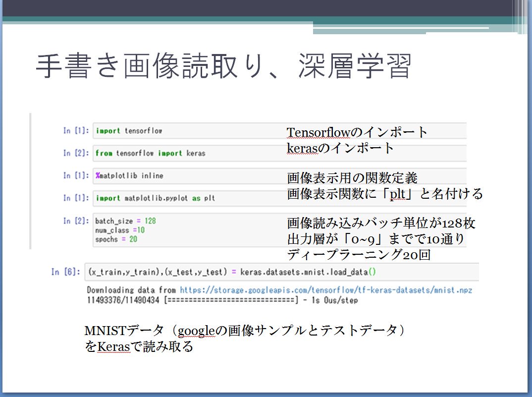Image resolution: width=532 pixels, height=397 pixels.
Task: Click the 'from tensorflow import keras' cell
Action: point(279,153)
